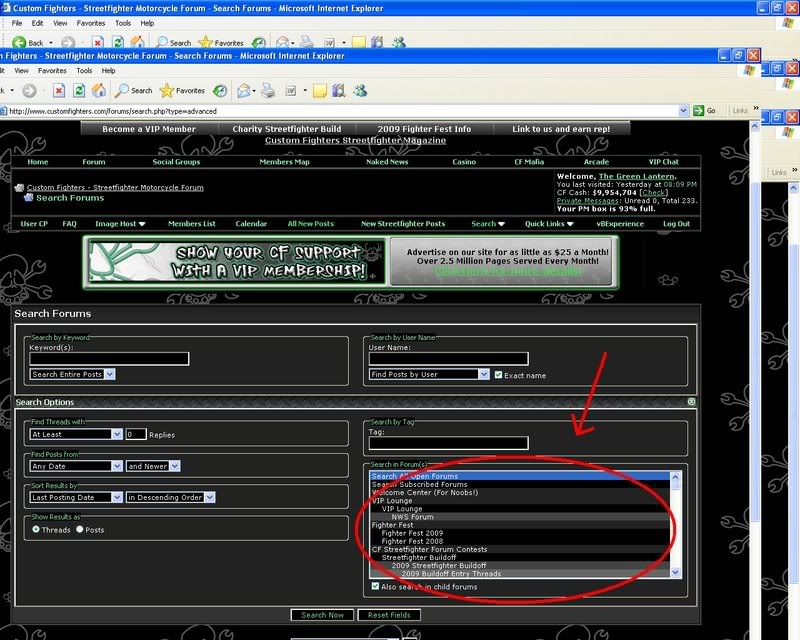This screenshot has width=800, height=640.
Task: Toggle Also search in child forums checkbox
Action: tap(376, 586)
